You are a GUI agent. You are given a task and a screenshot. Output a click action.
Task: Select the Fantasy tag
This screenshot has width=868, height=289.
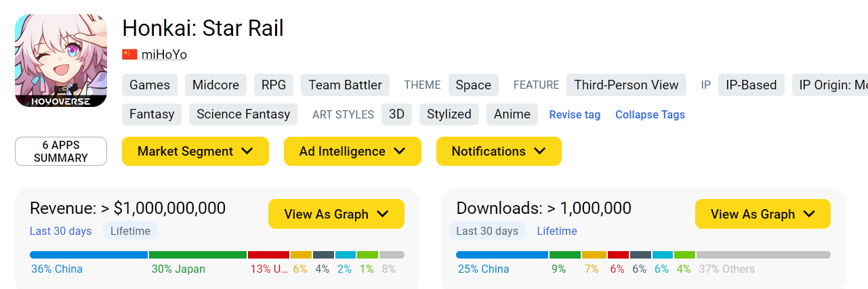(x=152, y=114)
